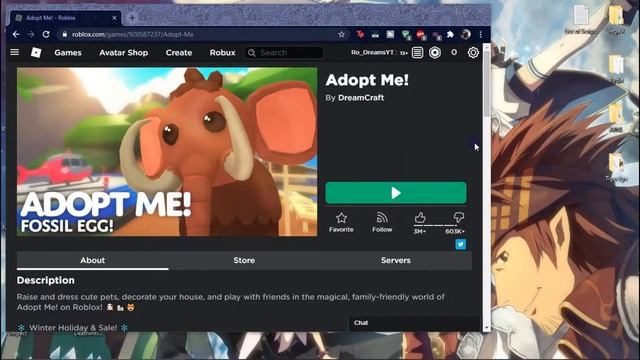
Task: Open a new browser tab
Action: click(x=132, y=18)
